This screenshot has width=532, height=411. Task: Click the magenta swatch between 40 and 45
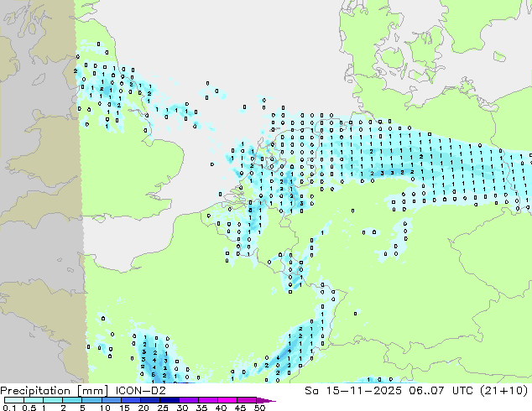click(227, 400)
